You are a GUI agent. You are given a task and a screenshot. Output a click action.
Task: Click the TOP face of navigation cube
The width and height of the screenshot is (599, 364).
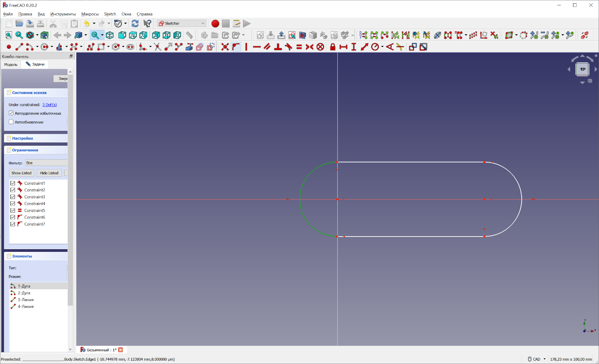tap(582, 69)
